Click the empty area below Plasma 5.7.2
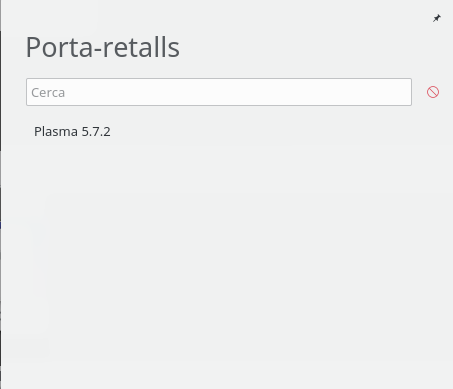 click(x=227, y=260)
